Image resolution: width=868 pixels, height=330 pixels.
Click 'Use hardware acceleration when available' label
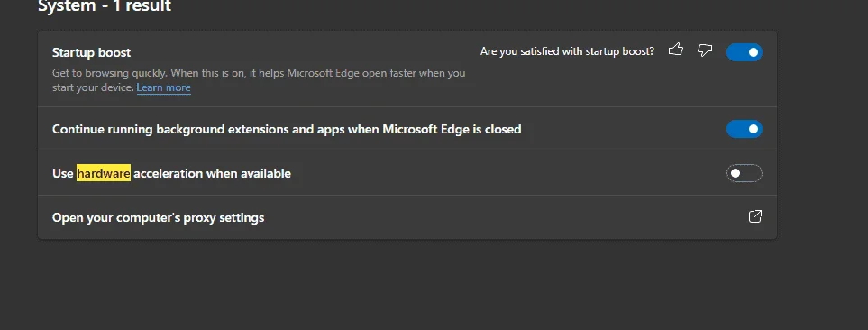pos(171,173)
